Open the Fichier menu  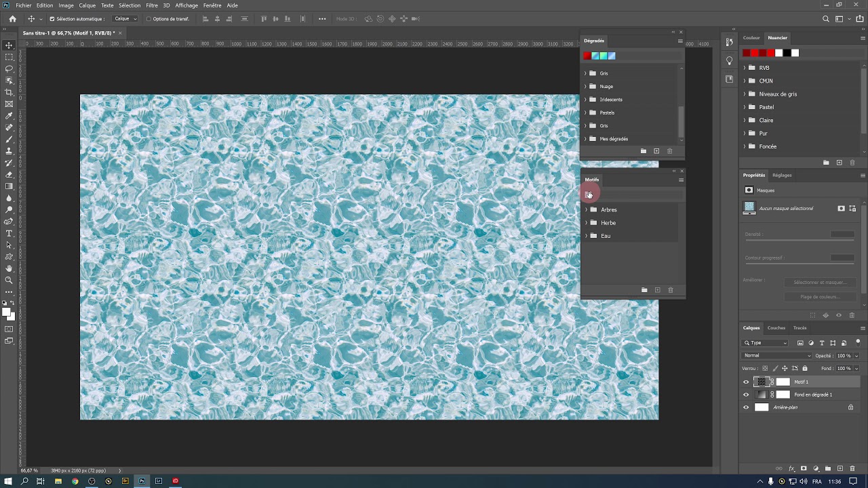[x=23, y=5]
